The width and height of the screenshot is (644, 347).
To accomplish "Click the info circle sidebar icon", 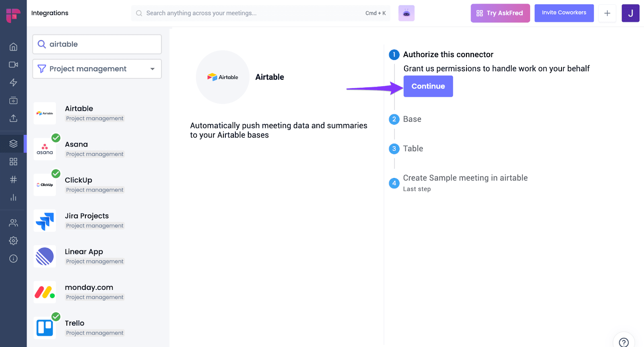I will click(x=13, y=258).
